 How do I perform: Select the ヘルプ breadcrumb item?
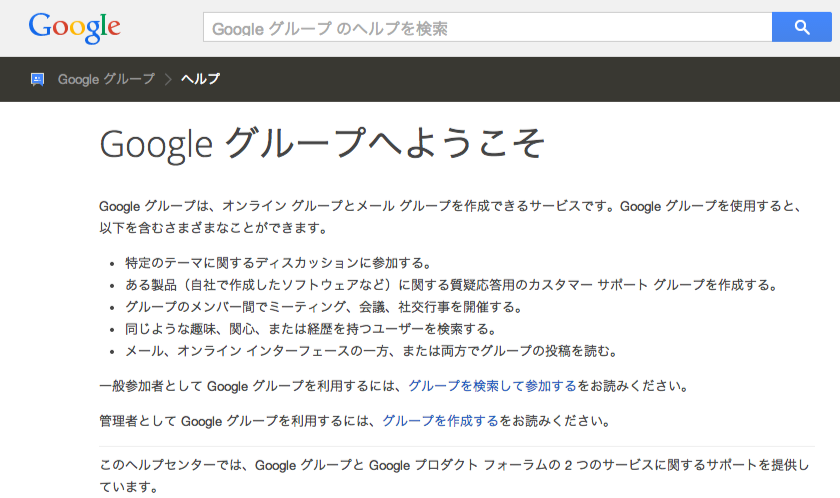click(200, 79)
